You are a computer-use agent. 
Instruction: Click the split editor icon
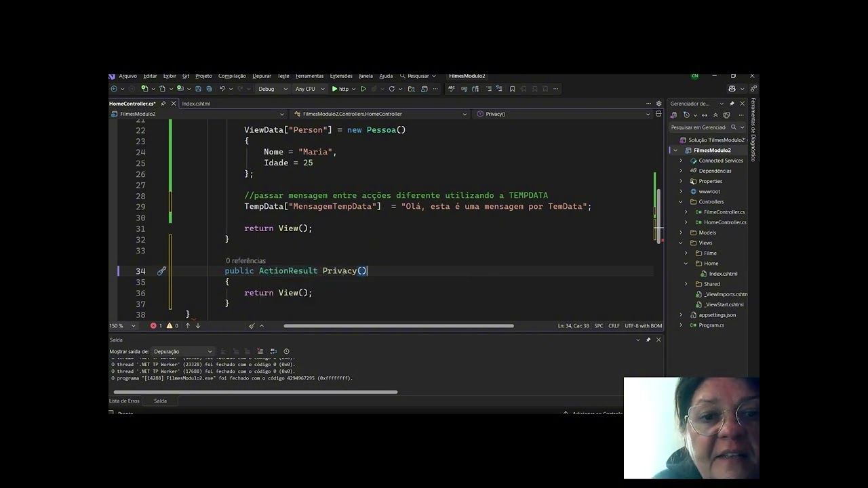658,114
